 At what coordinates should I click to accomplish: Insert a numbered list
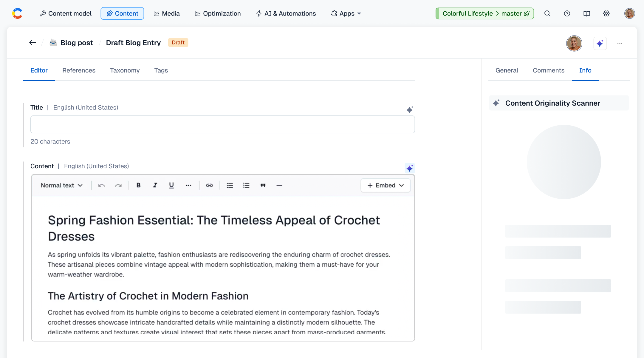tap(246, 185)
